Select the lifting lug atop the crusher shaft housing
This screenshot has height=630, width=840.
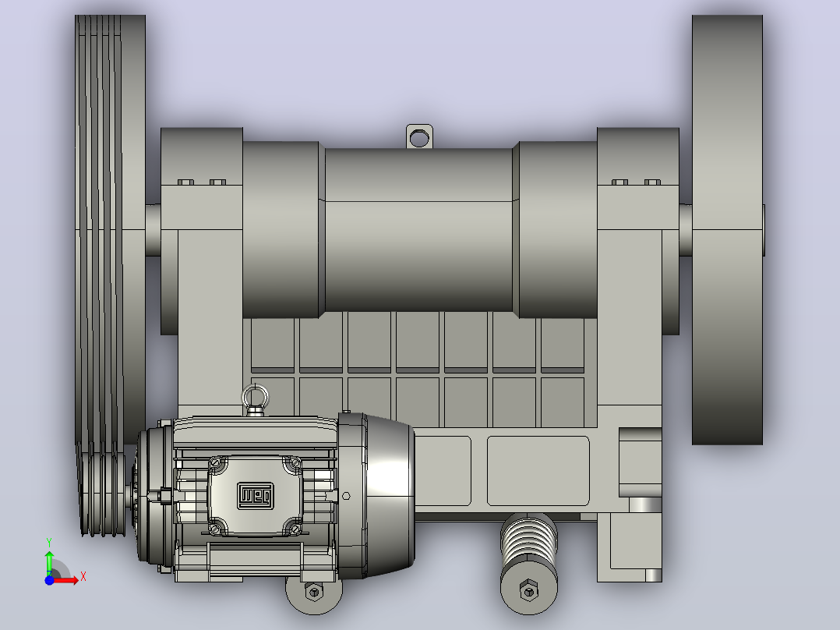pyautogui.click(x=419, y=136)
